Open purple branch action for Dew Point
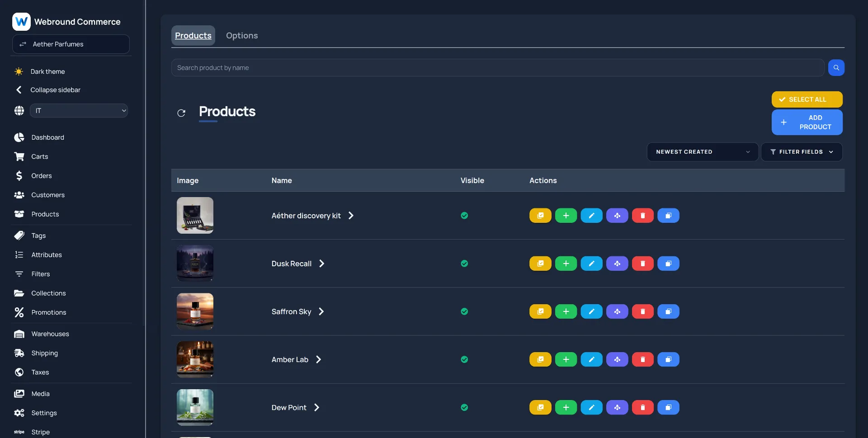 [617, 407]
